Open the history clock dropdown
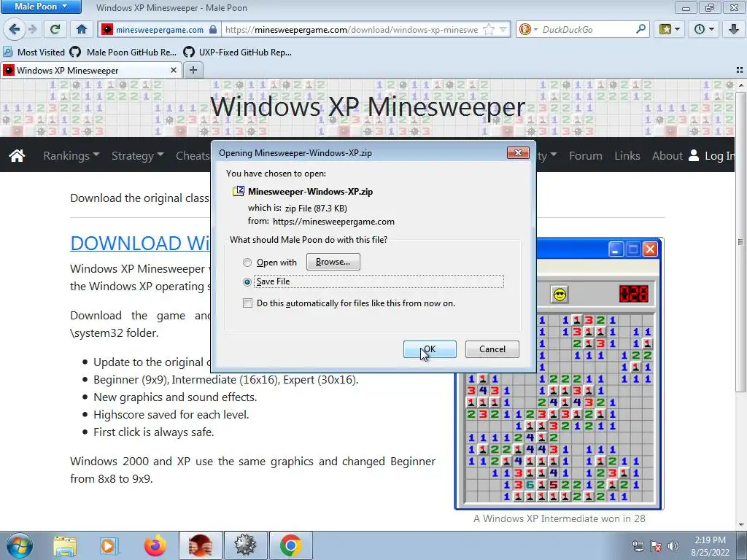 point(704,29)
